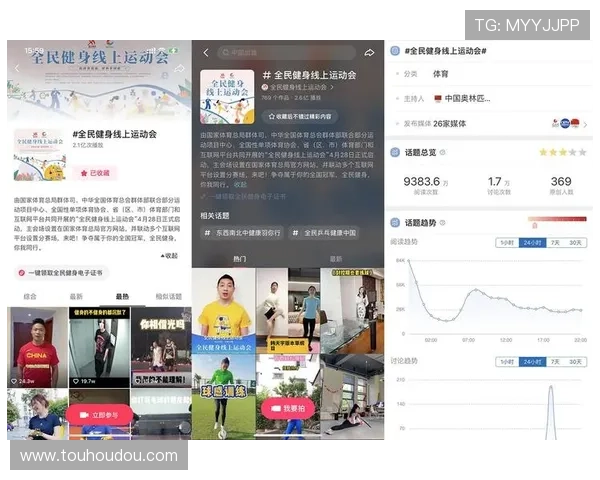The width and height of the screenshot is (600, 480).
Task: Click the info icon next to 话题趋势
Action: pyautogui.click(x=442, y=222)
